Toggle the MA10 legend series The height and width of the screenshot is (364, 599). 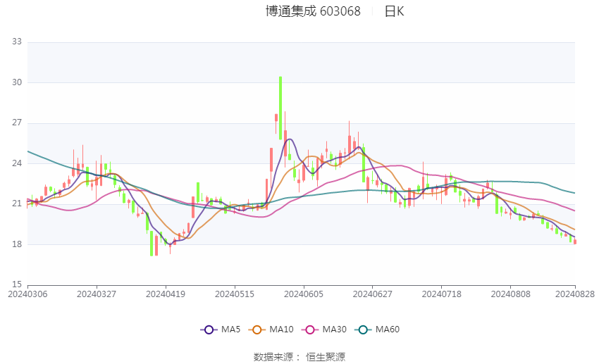pos(271,330)
